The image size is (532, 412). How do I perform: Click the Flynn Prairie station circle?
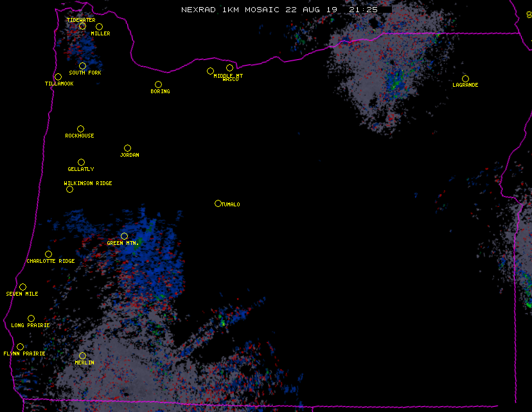click(x=20, y=347)
